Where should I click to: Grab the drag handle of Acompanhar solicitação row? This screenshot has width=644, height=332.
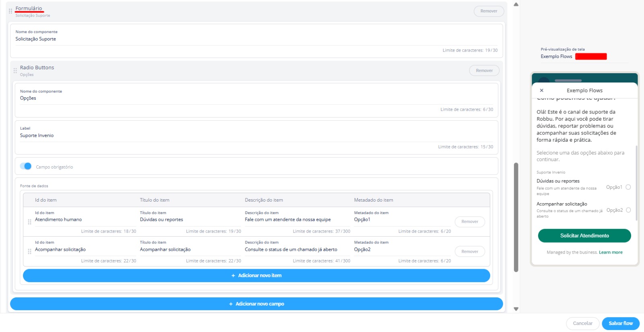pos(29,252)
